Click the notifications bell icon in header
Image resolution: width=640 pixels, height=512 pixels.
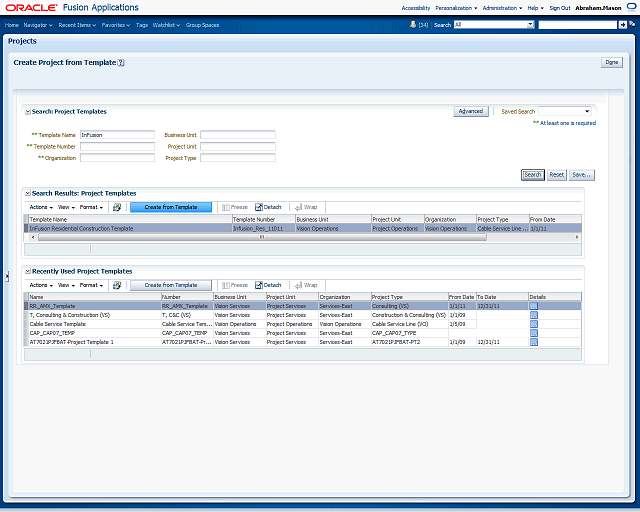(411, 24)
